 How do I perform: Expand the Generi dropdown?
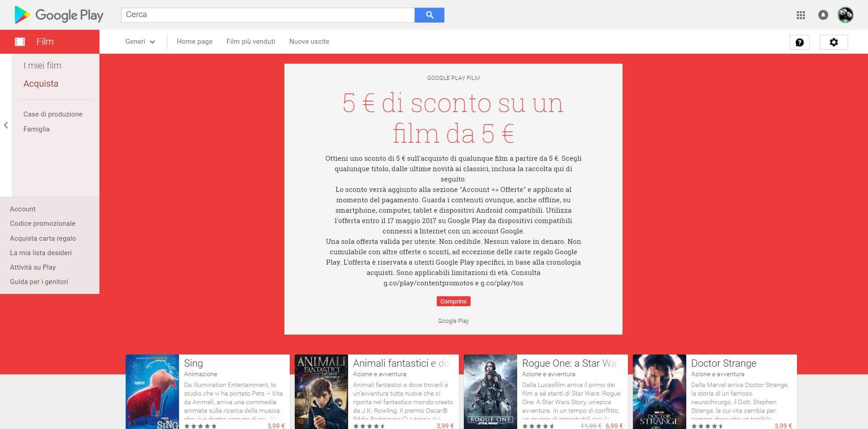click(x=140, y=42)
